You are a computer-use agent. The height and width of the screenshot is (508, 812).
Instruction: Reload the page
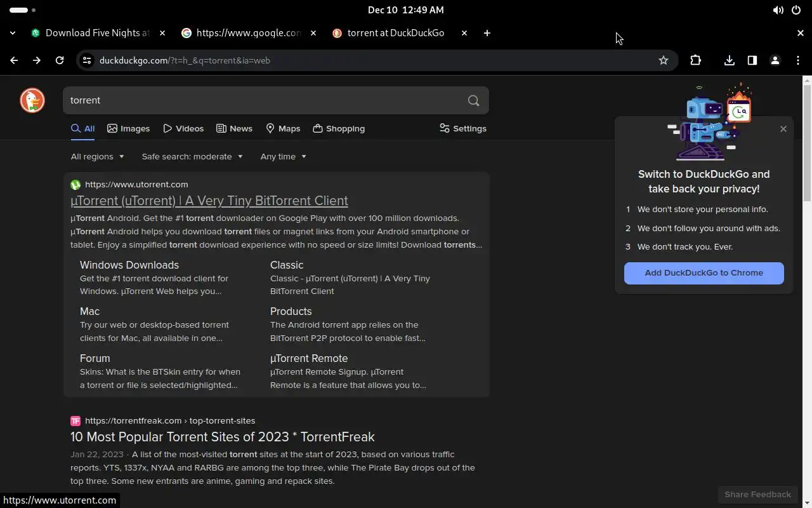(60, 60)
